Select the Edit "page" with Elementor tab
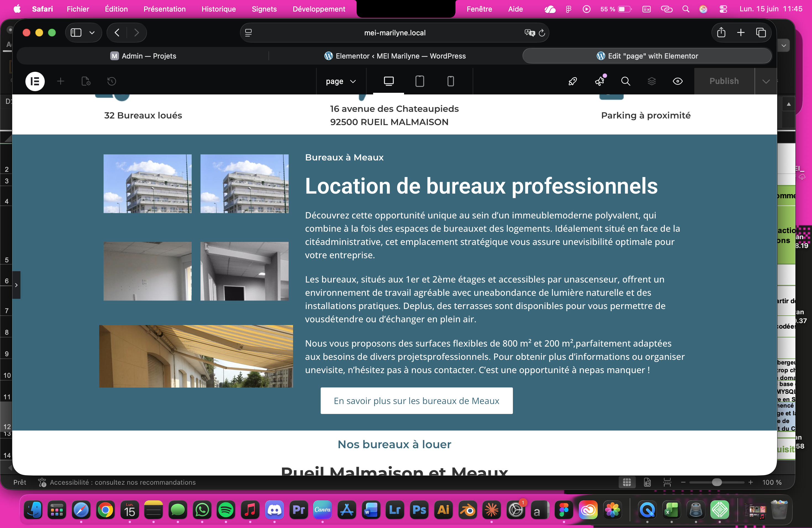This screenshot has height=528, width=812. click(x=647, y=56)
